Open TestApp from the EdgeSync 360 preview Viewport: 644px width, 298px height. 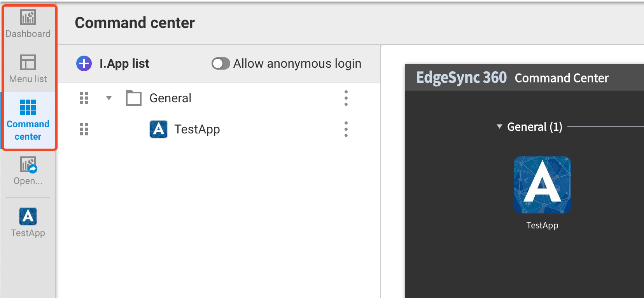542,185
